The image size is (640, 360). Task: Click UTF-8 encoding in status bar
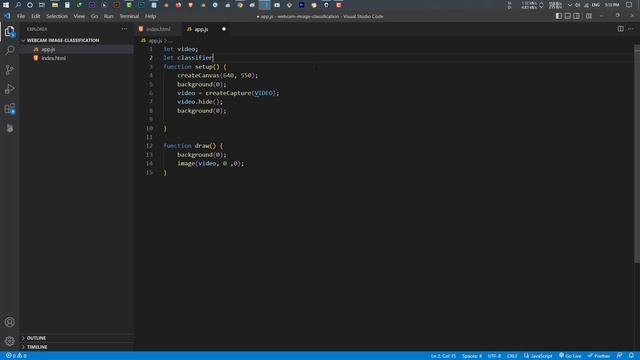(494, 356)
